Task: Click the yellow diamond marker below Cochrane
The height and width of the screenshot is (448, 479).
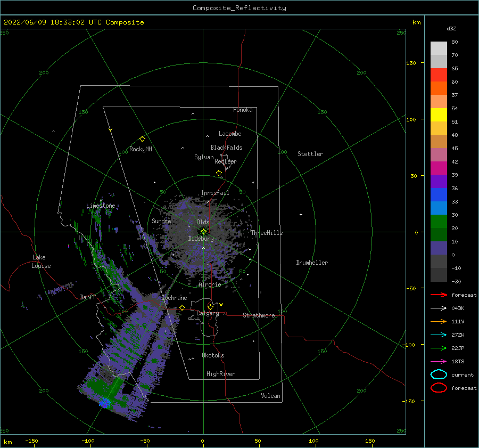Action: coord(182,307)
